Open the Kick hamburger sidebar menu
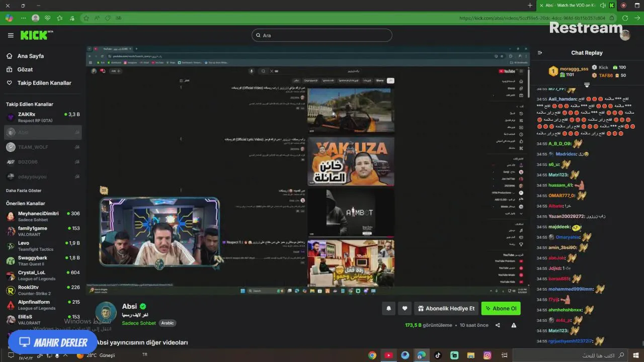The height and width of the screenshot is (362, 644). [x=11, y=35]
